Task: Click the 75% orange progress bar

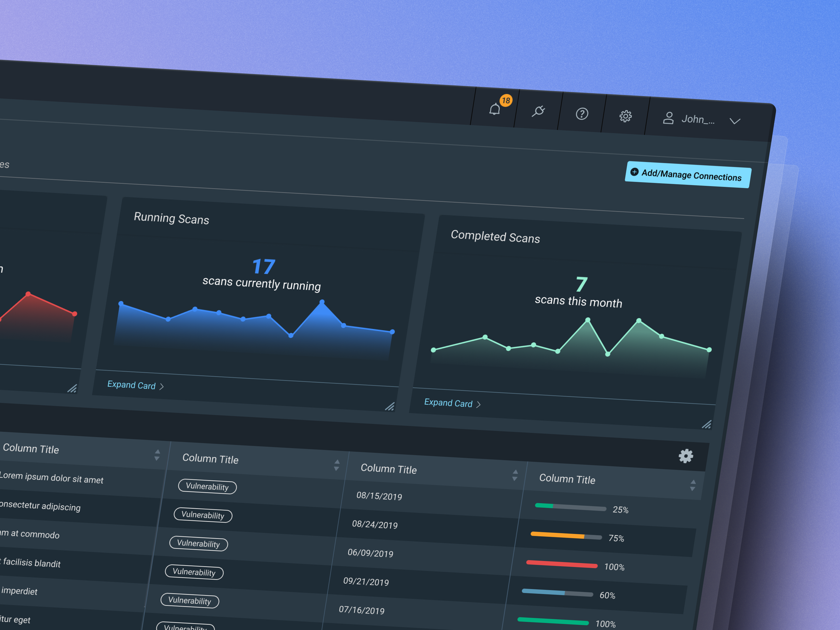Action: coord(566,536)
